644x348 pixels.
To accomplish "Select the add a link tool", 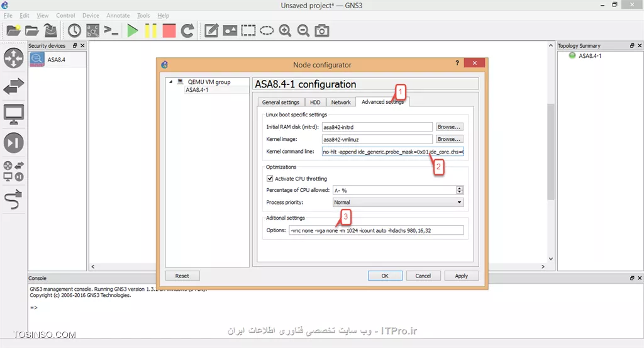I will pos(14,199).
